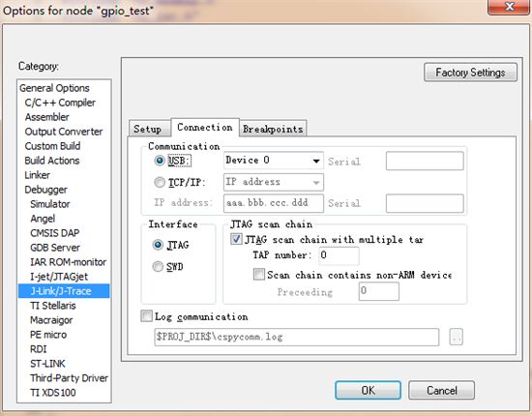Choose the SWD interface option
This screenshot has width=532, height=416.
point(158,267)
